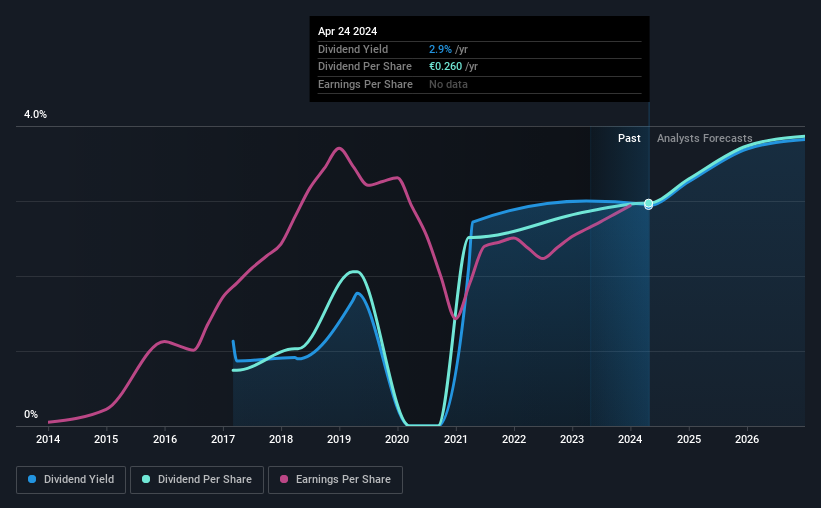Select the 2024 x-axis year label

630,439
